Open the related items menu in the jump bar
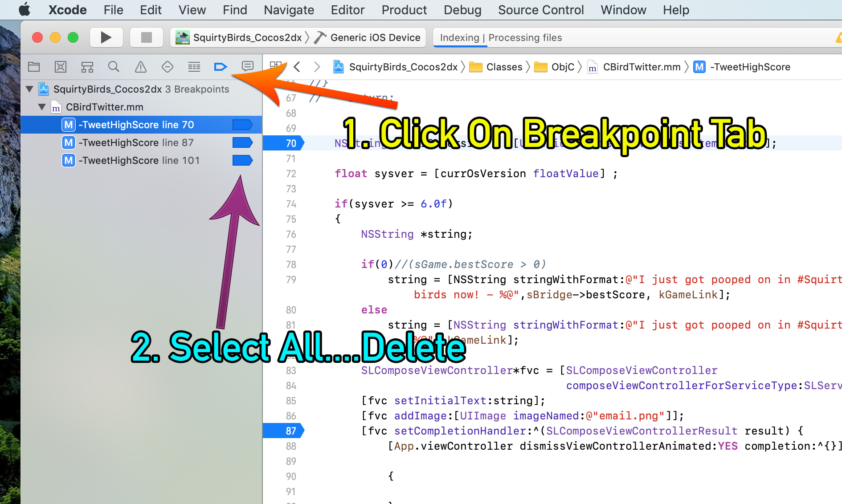This screenshot has width=842, height=504. point(276,66)
